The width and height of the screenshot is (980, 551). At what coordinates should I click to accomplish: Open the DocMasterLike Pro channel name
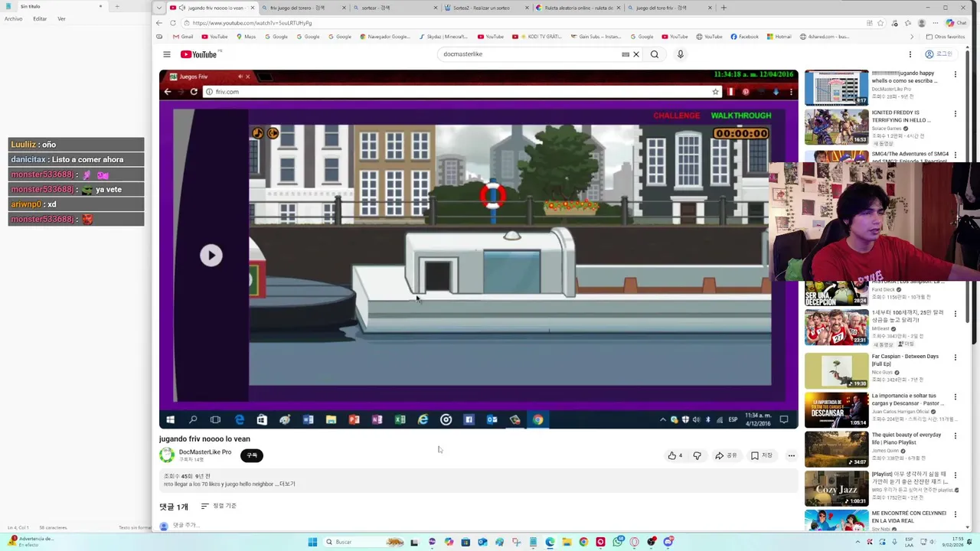(205, 452)
